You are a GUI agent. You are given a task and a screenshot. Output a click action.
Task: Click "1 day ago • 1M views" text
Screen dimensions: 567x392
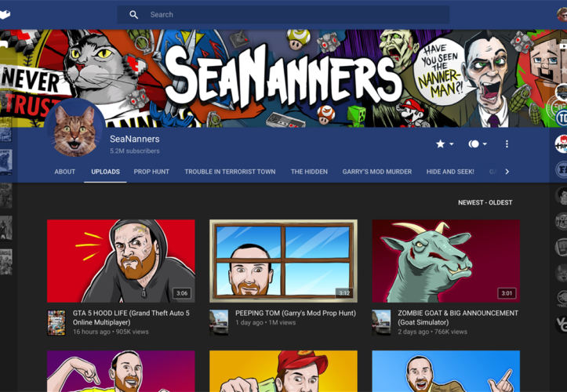tap(265, 322)
